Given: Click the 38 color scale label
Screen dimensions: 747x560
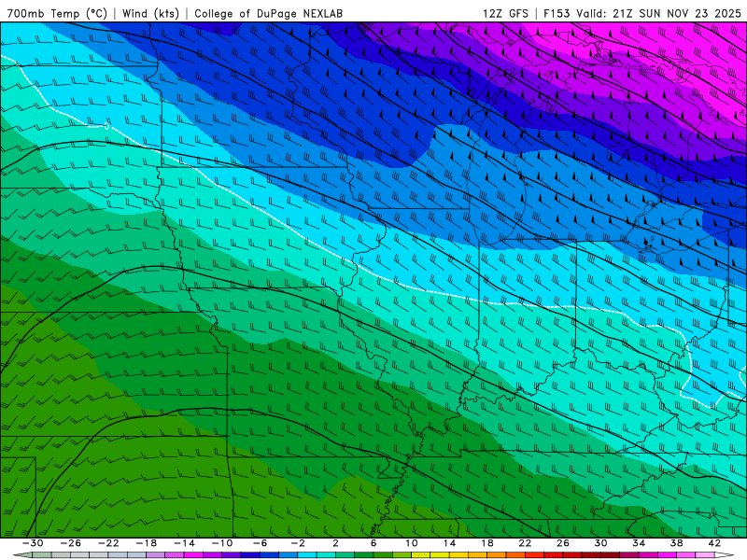Looking at the screenshot, I should [x=676, y=543].
